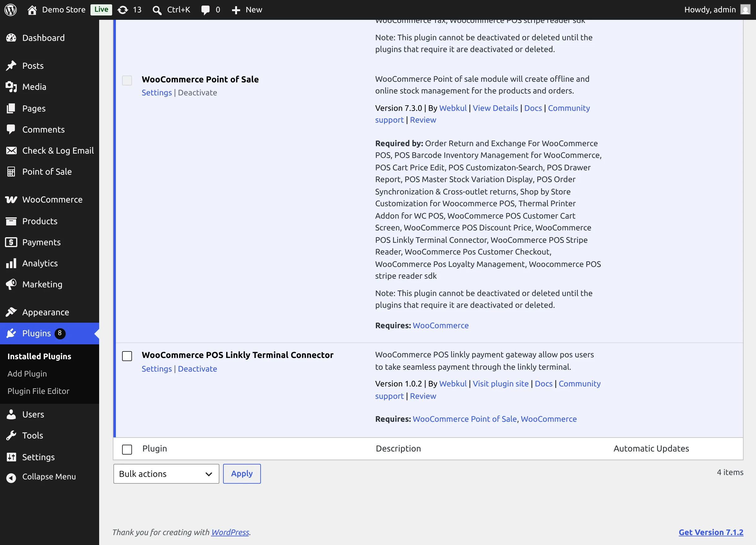This screenshot has width=756, height=545.
Task: Click the Live status badge
Action: click(x=101, y=9)
